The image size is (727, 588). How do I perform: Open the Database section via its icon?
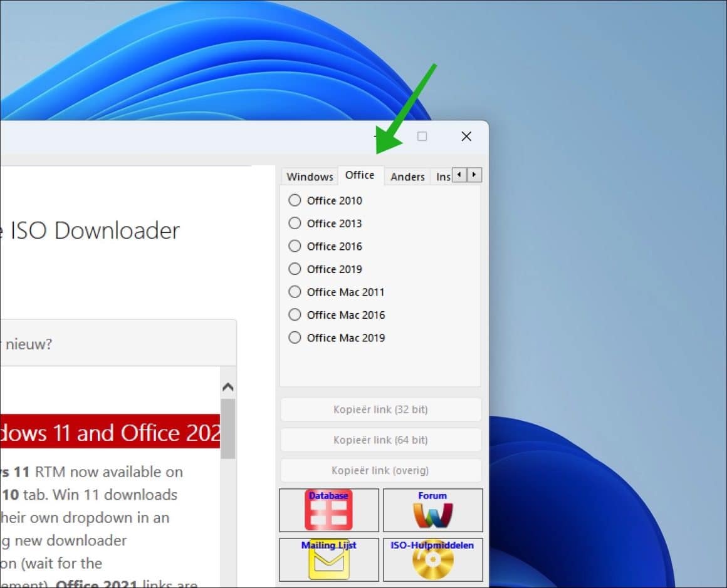(x=328, y=510)
